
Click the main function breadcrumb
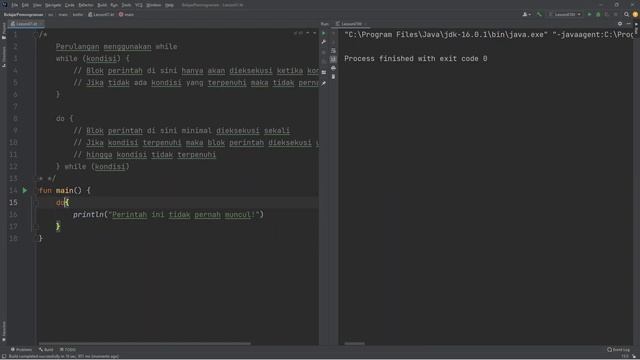(x=127, y=14)
